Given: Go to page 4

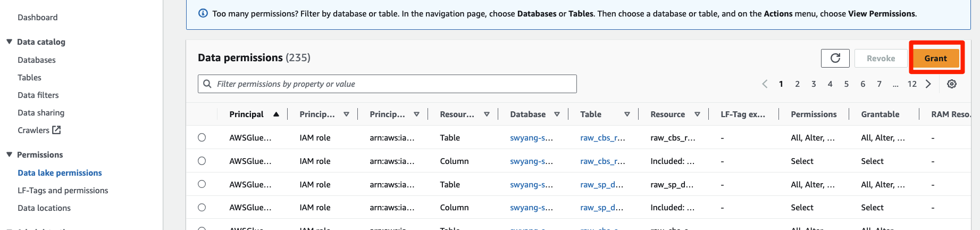Looking at the screenshot, I should click(x=830, y=84).
